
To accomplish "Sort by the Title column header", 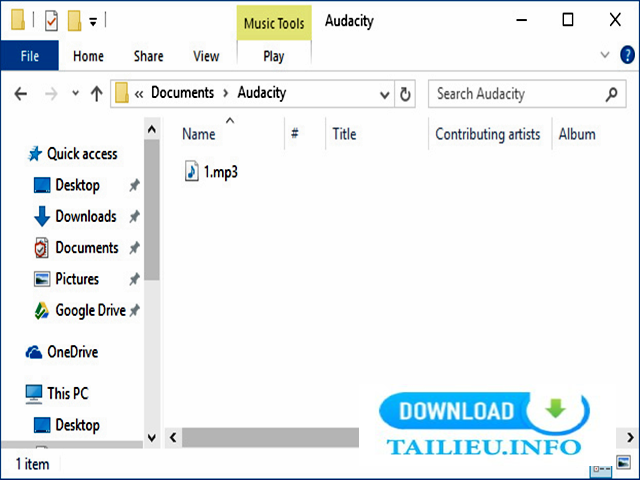I will click(344, 134).
